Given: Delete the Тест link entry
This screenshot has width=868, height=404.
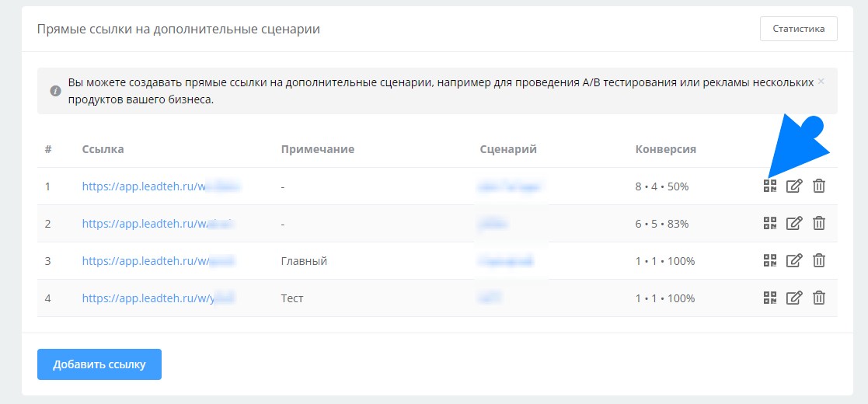Looking at the screenshot, I should (x=818, y=298).
